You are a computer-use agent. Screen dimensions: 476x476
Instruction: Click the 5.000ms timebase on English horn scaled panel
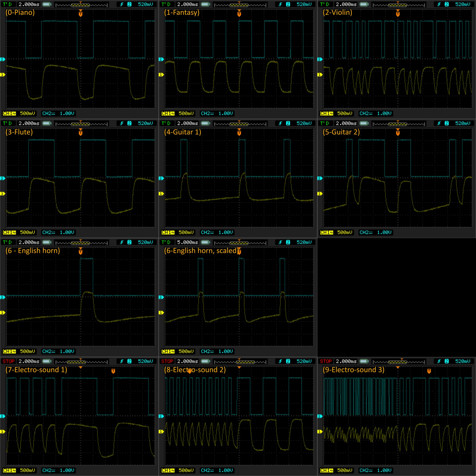point(187,242)
